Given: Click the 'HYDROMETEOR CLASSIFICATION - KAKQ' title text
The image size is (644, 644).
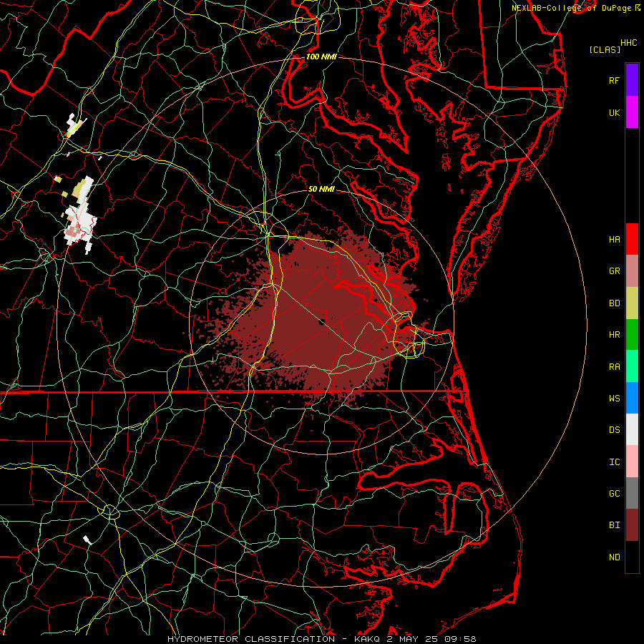Looking at the screenshot, I should coord(273,639).
